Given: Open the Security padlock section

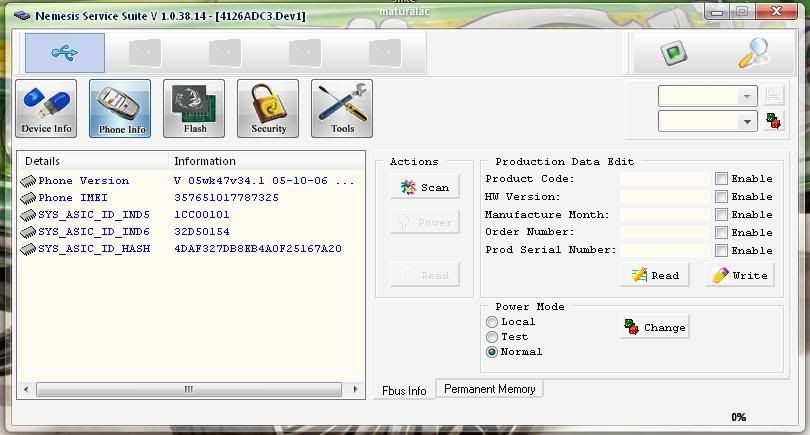Looking at the screenshot, I should click(x=268, y=108).
